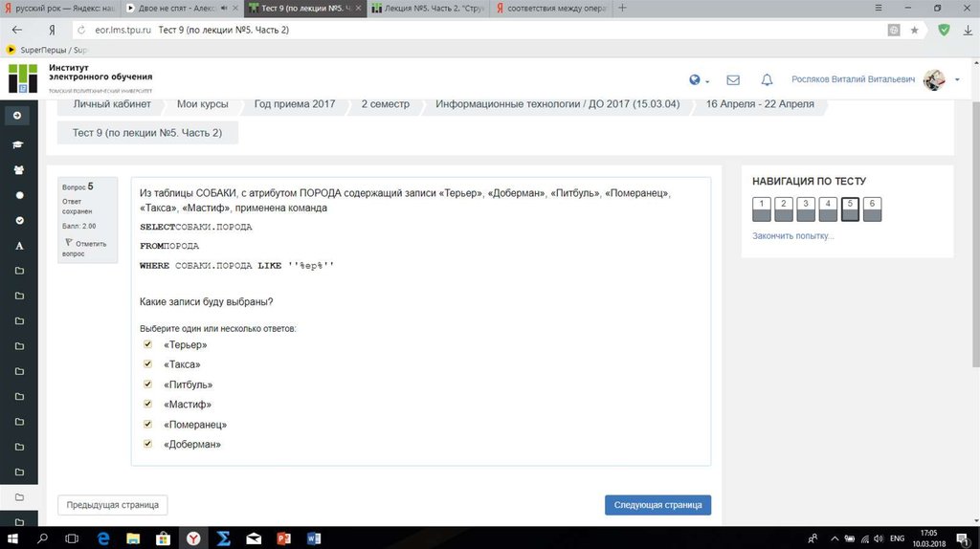Jump to question 1 in navigation

coord(761,209)
